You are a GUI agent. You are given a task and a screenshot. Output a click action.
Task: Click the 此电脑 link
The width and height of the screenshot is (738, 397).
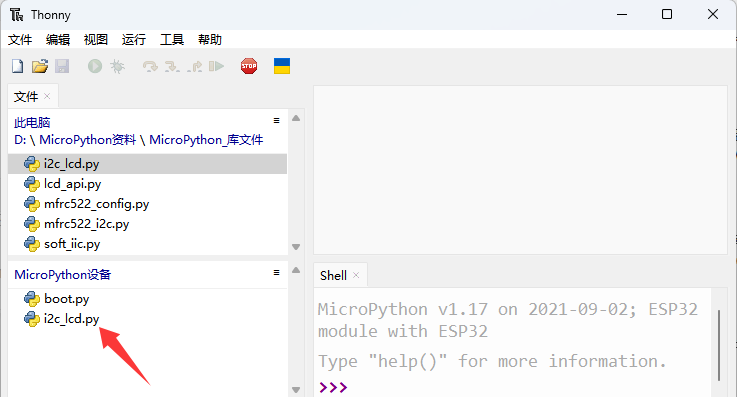32,122
